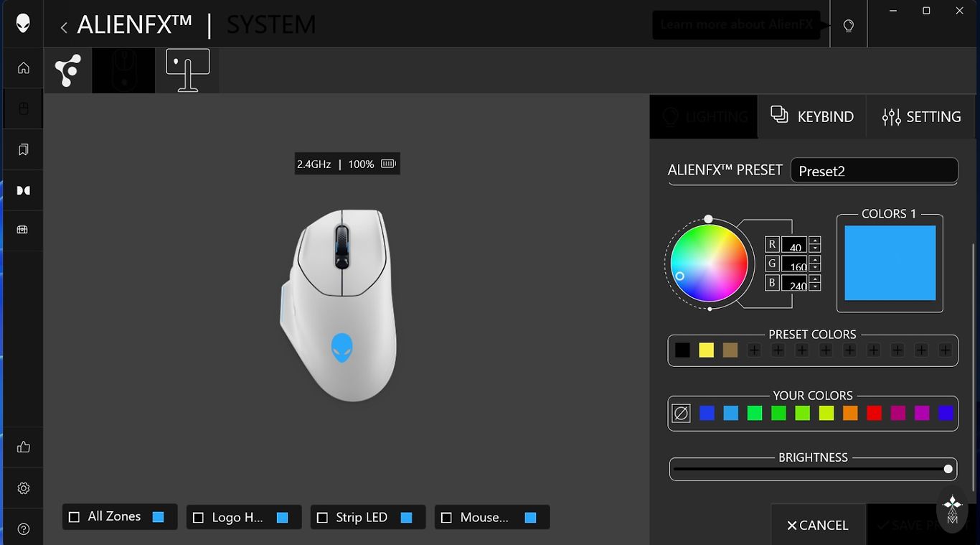The width and height of the screenshot is (980, 545).
Task: Click the CANCEL button
Action: point(818,525)
